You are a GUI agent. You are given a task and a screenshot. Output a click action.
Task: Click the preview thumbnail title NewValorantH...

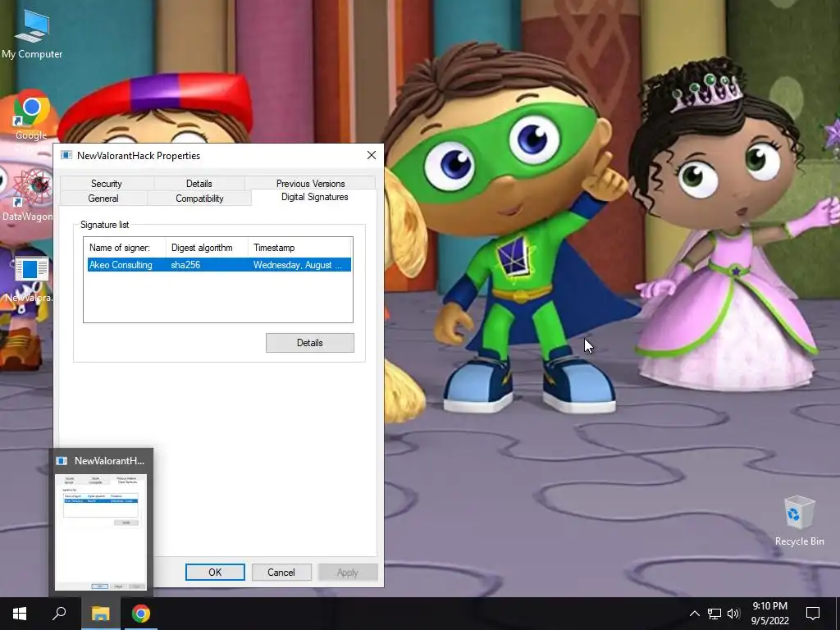tap(109, 461)
